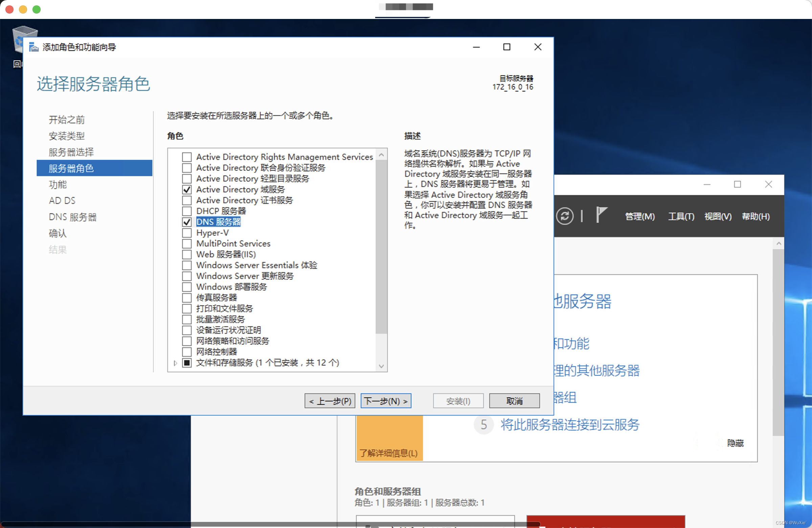This screenshot has height=528, width=812.
Task: Check Active Directory 证书服务
Action: point(187,200)
